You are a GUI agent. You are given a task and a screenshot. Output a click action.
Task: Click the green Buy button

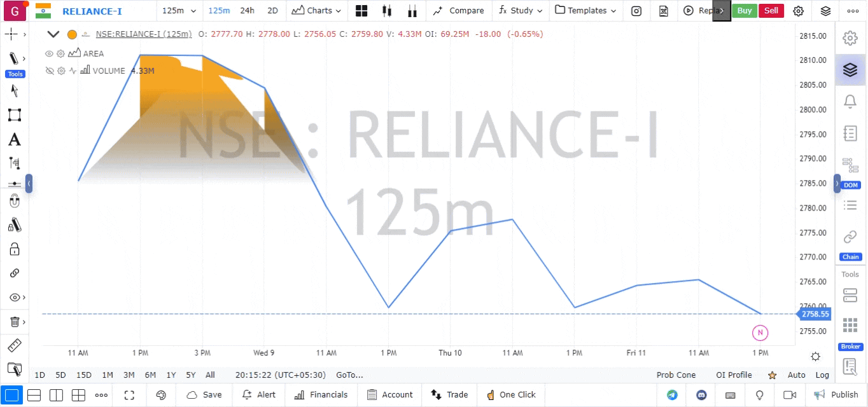(744, 11)
